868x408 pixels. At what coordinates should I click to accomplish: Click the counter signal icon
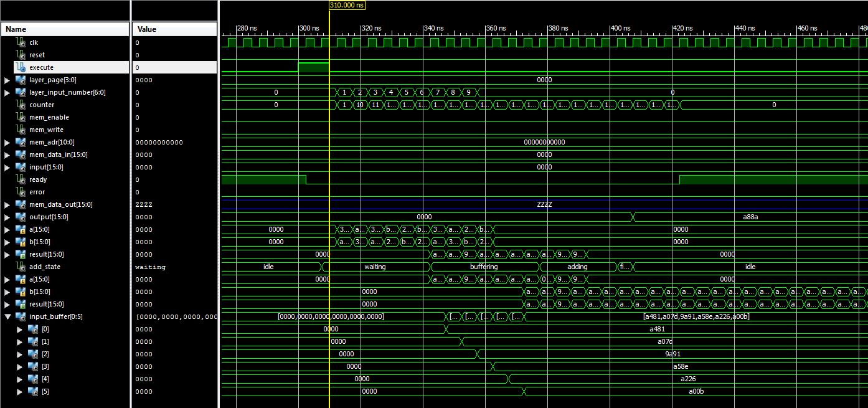pyautogui.click(x=21, y=105)
